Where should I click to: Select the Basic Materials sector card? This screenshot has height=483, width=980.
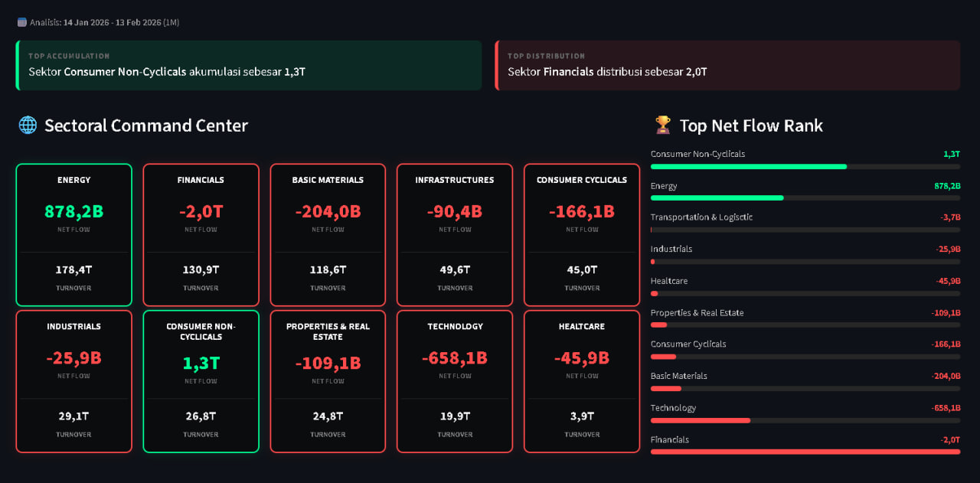[328, 235]
